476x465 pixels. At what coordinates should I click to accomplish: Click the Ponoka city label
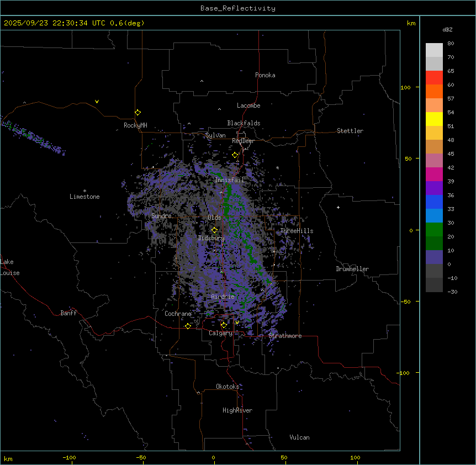265,75
